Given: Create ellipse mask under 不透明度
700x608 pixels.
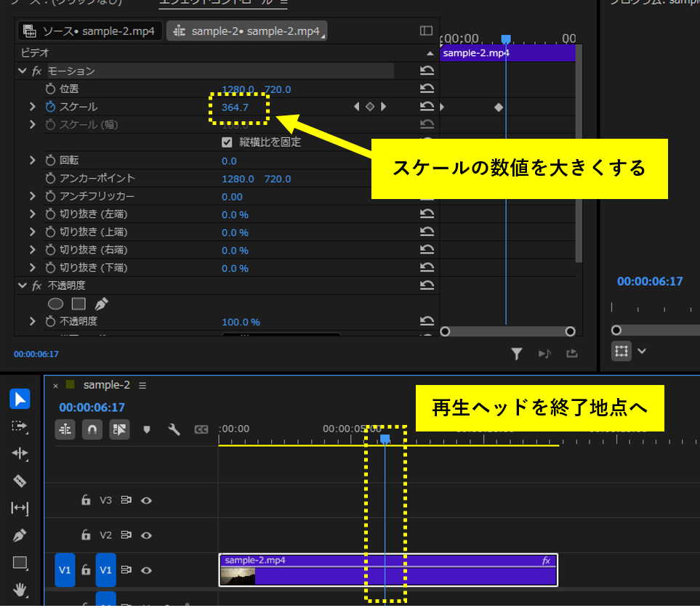Looking at the screenshot, I should click(x=55, y=304).
